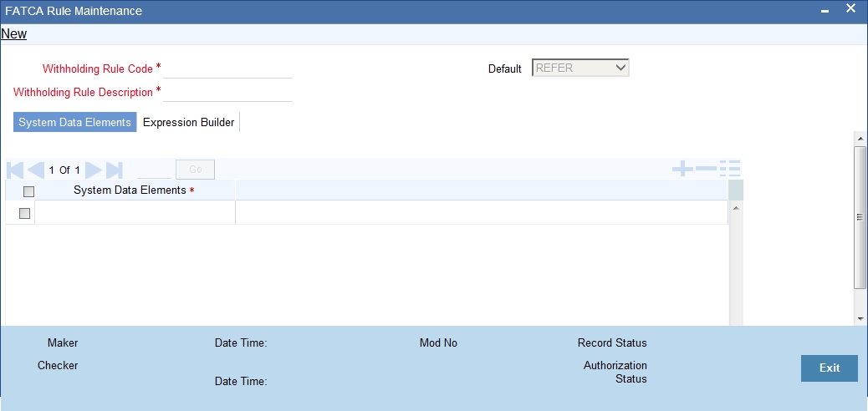Open the Default REFER dropdown
The height and width of the screenshot is (411, 868).
[x=580, y=68]
